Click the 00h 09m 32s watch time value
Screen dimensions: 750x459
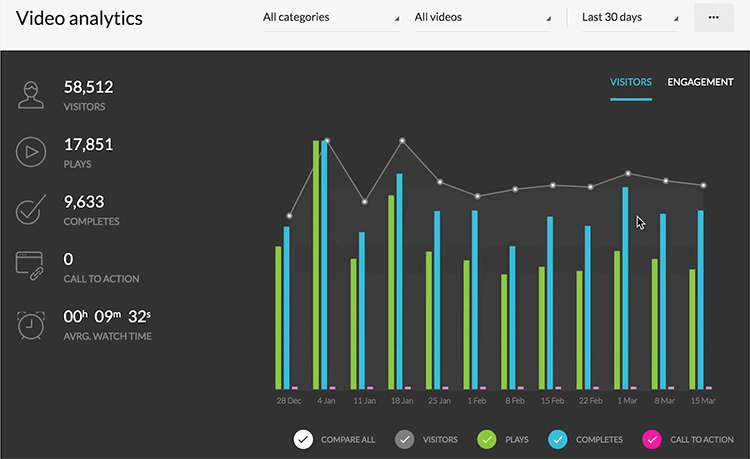coord(107,317)
